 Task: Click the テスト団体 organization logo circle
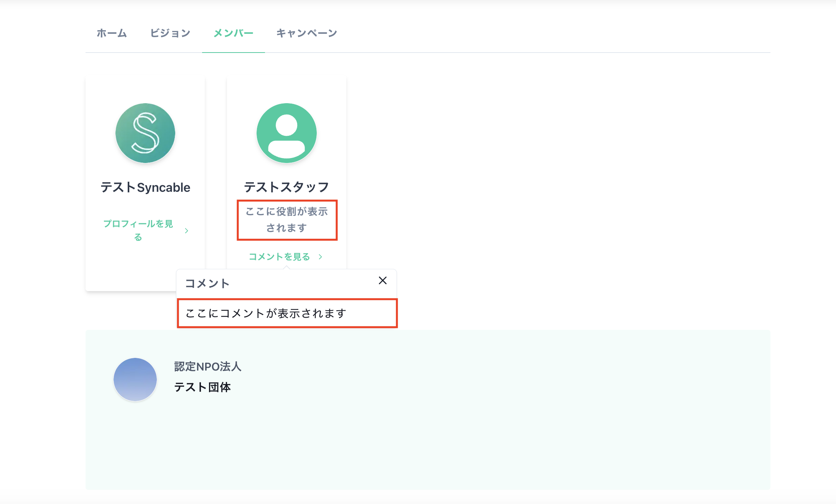tap(135, 379)
